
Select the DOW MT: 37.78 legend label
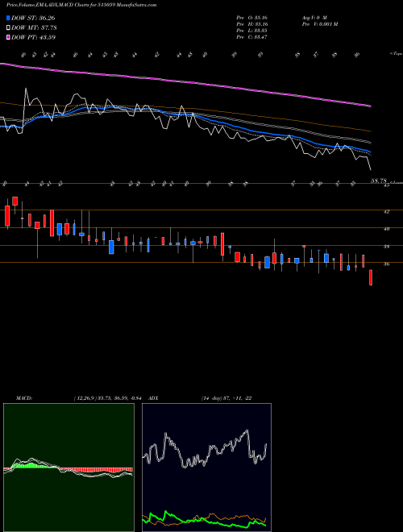coord(34,28)
